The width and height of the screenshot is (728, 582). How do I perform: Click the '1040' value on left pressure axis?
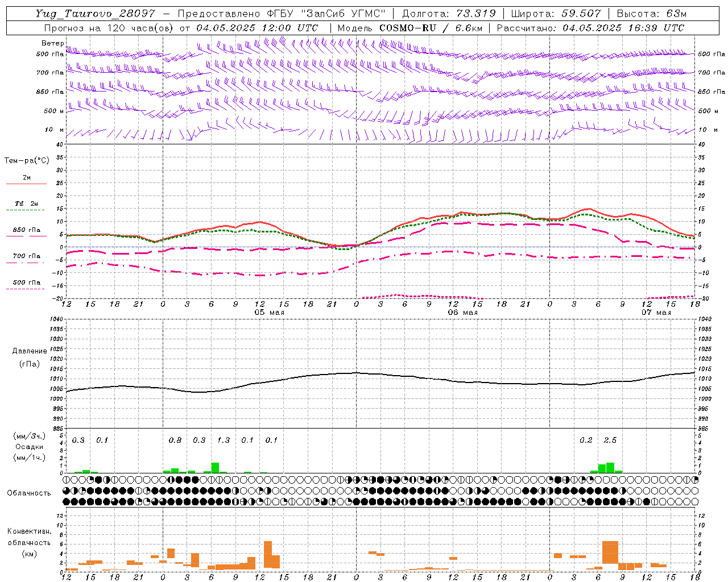point(57,319)
